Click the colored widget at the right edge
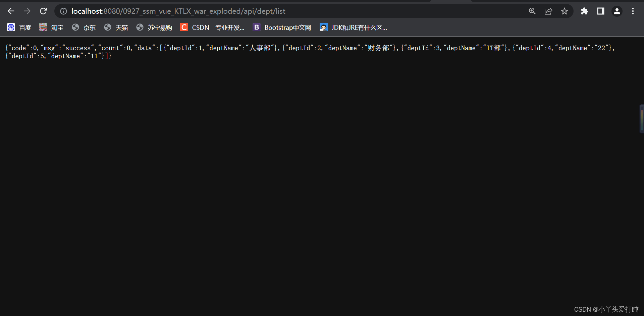The width and height of the screenshot is (644, 316). pyautogui.click(x=642, y=119)
